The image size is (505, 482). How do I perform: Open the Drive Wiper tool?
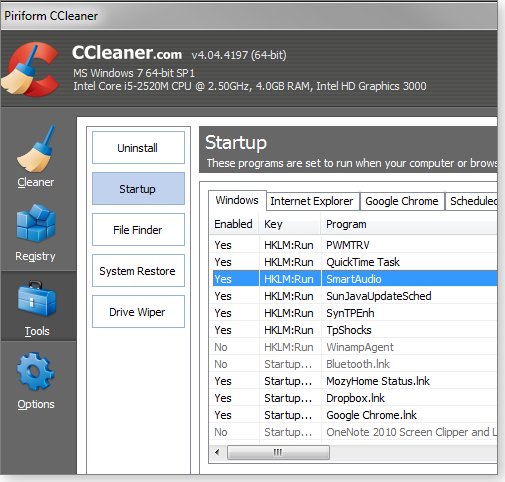coord(138,312)
